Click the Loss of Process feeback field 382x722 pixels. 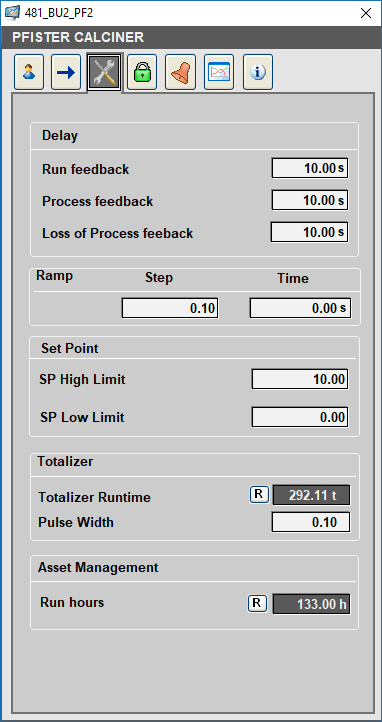(x=309, y=232)
